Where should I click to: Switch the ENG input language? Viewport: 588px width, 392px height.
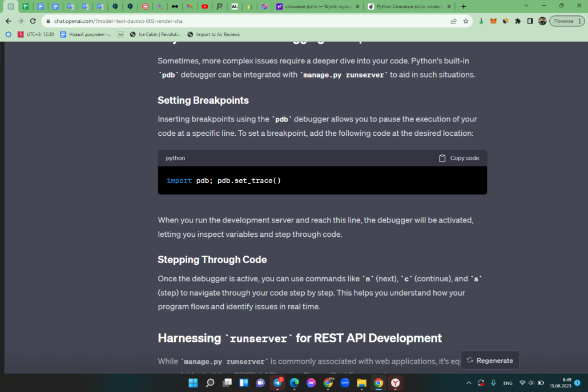click(x=508, y=383)
